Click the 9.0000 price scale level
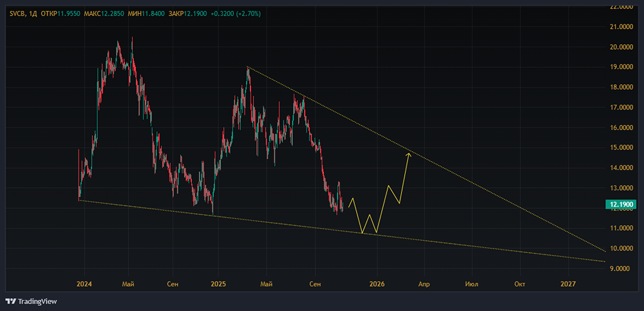Screen dimensions: 644x311 622,269
